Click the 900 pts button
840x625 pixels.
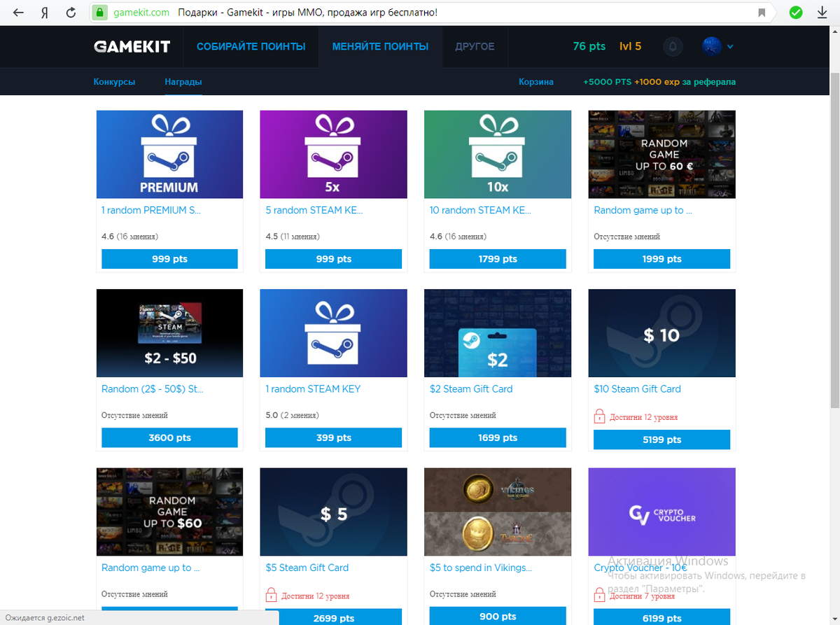[498, 616]
